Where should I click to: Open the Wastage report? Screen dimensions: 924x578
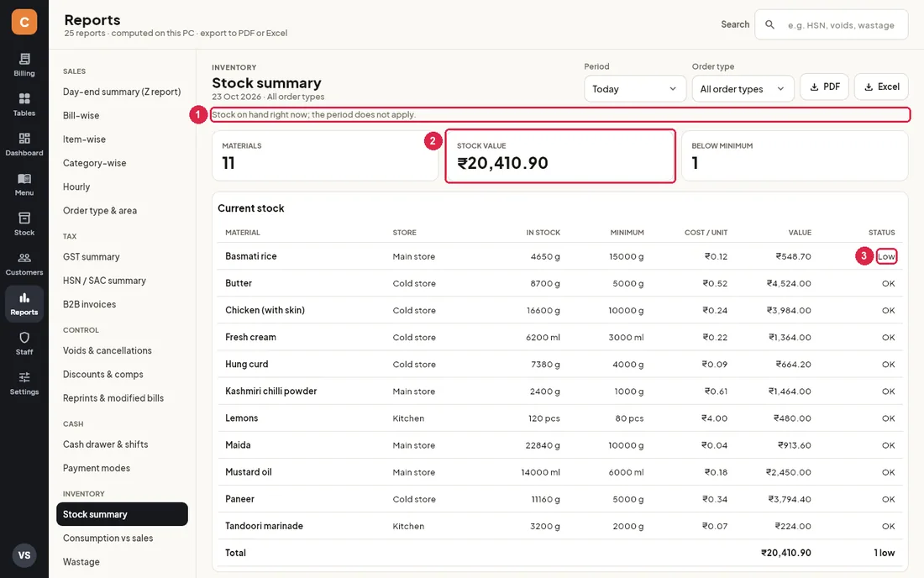(x=122, y=561)
